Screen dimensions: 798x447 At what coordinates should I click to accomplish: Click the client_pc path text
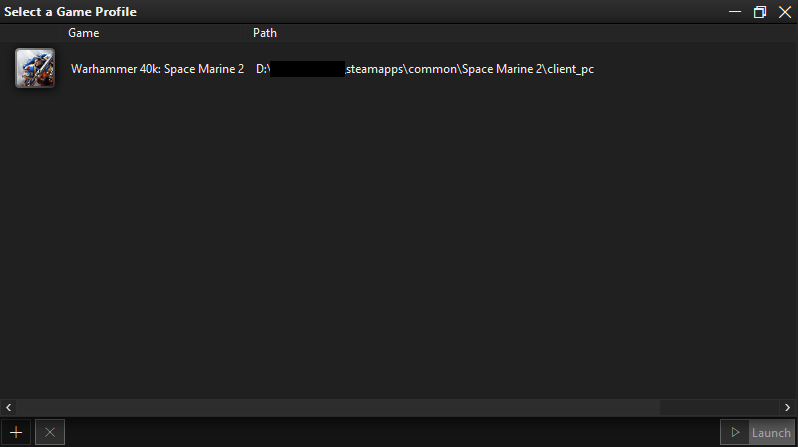tap(571, 69)
